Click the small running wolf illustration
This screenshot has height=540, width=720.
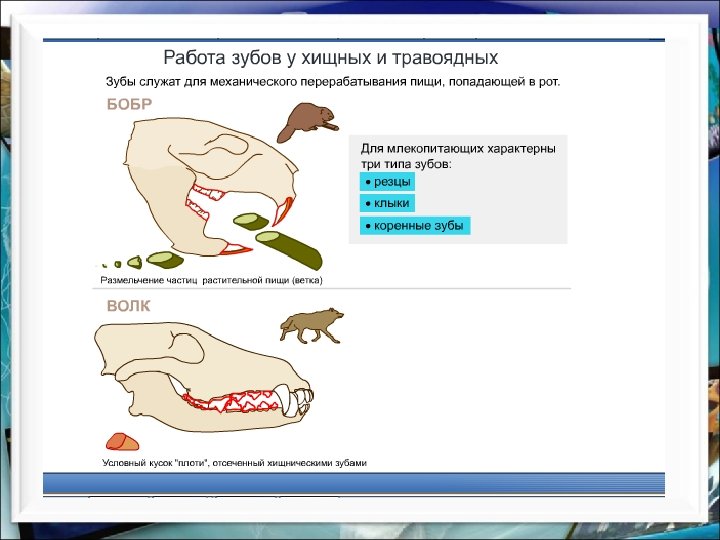312,326
